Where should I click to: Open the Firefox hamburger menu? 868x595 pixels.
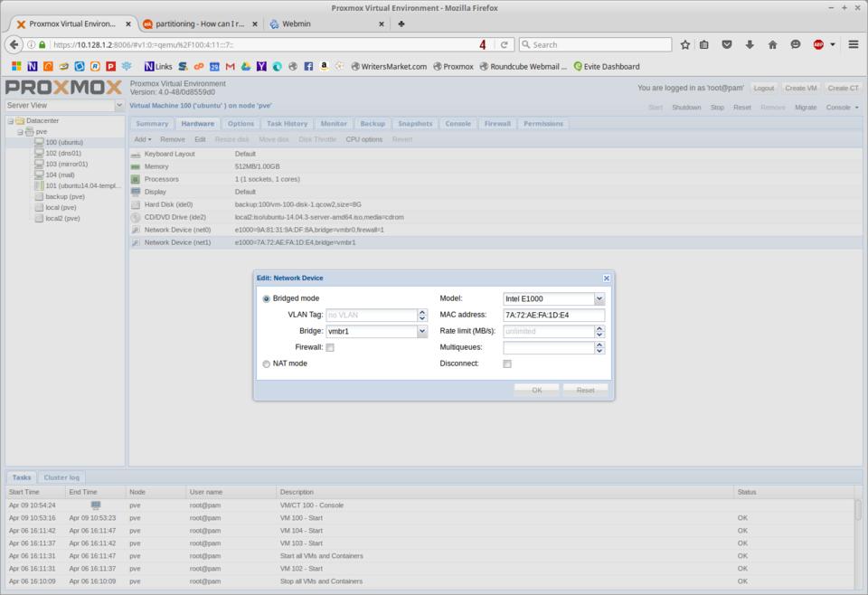pyautogui.click(x=853, y=44)
